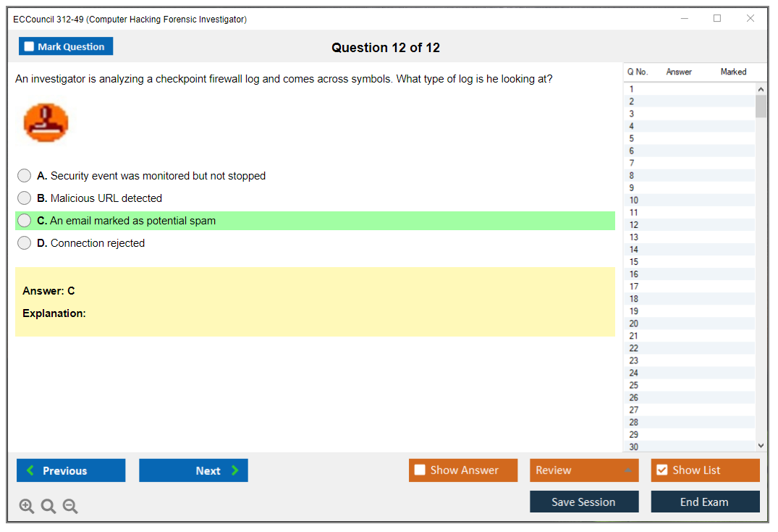Uncheck the Show List checkbox
Image resolution: width=778 pixels, height=532 pixels.
tap(661, 470)
